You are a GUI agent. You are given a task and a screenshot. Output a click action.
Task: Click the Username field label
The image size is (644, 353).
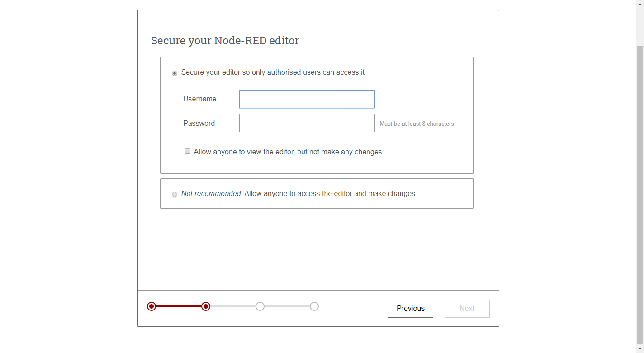[200, 99]
